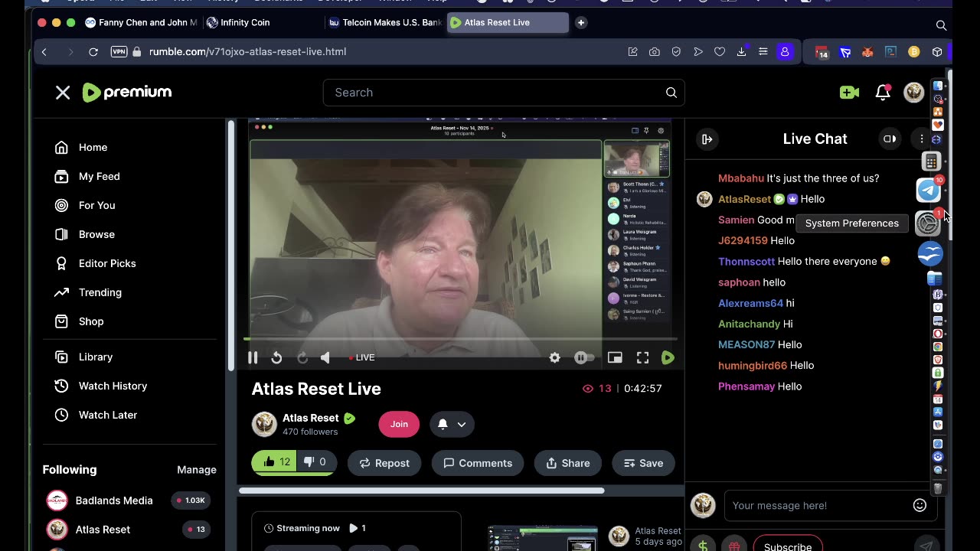
Task: Click the Repost button
Action: (x=384, y=463)
